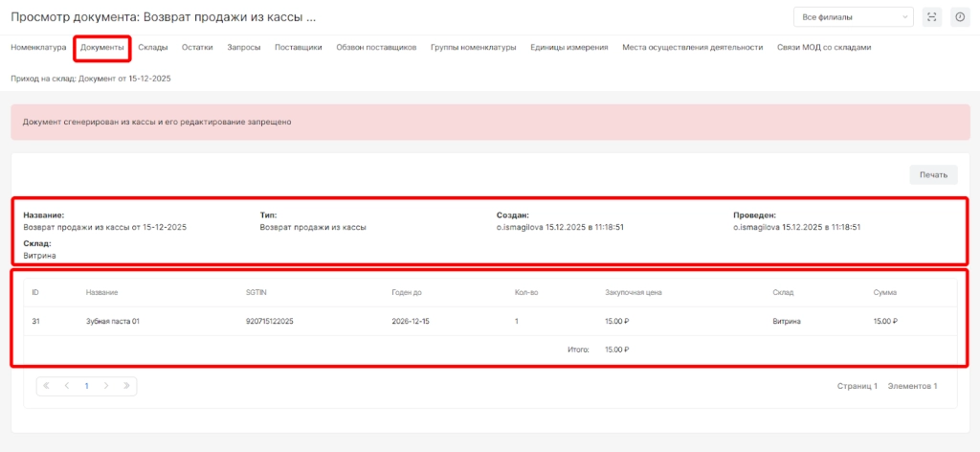The image size is (980, 452).
Task: Open Связи МОД со складами tab
Action: point(824,47)
